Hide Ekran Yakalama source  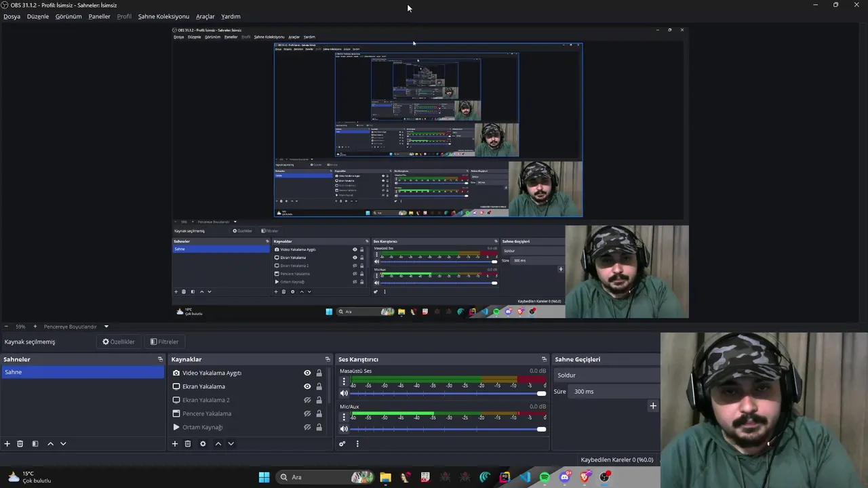point(307,386)
